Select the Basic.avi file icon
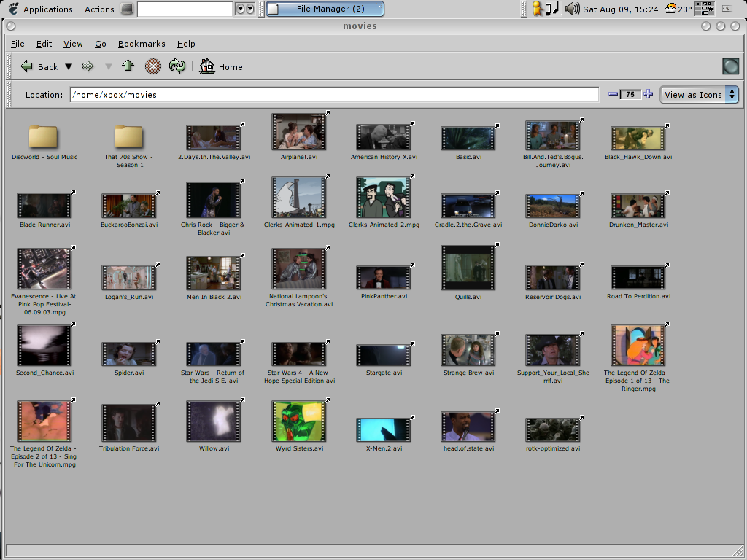Viewport: 747px width, 560px height. tap(468, 138)
